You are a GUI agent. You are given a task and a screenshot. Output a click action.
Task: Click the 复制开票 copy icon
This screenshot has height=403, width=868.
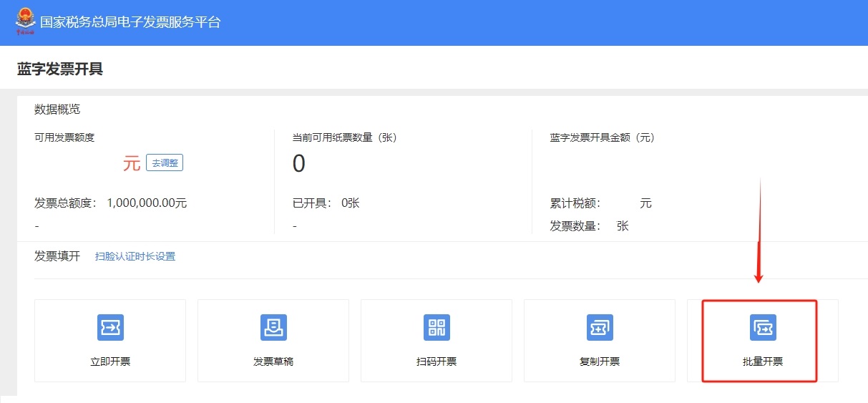(600, 327)
